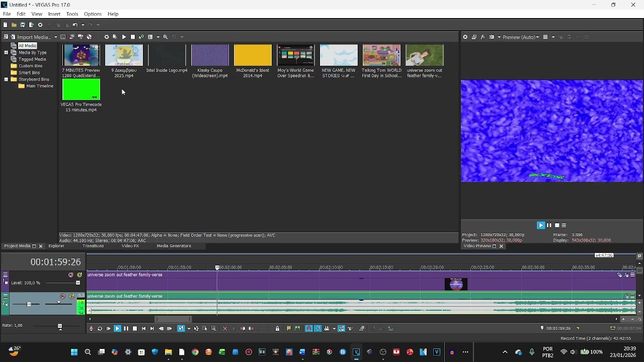Open Video Output FX in preview toolbar
This screenshot has height=362, width=644.
[483, 37]
